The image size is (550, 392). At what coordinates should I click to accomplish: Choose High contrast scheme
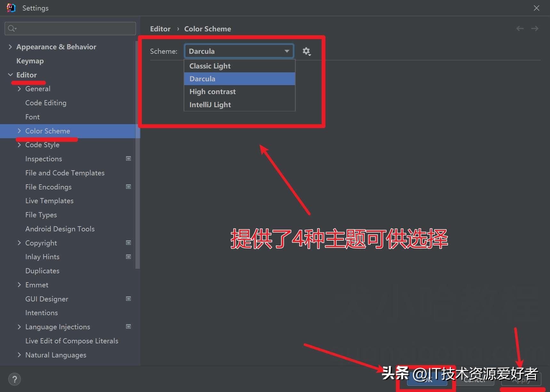coord(239,92)
